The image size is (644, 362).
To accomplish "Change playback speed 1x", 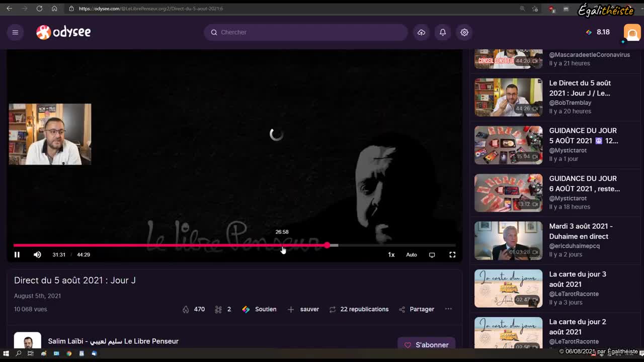I will pos(391,254).
